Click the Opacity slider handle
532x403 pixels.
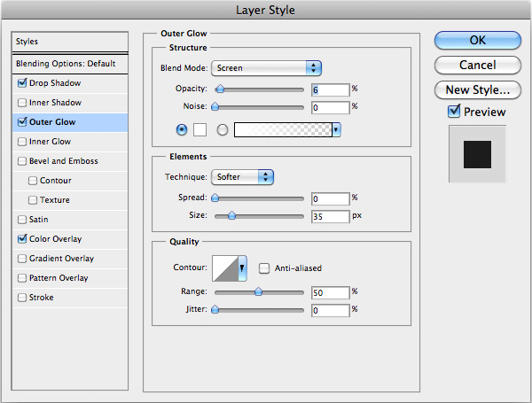click(x=220, y=89)
